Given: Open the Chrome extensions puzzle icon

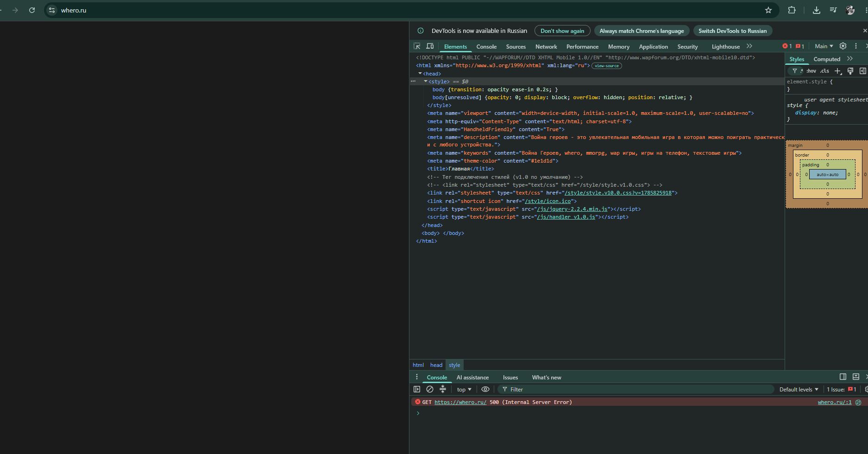Looking at the screenshot, I should coord(792,10).
